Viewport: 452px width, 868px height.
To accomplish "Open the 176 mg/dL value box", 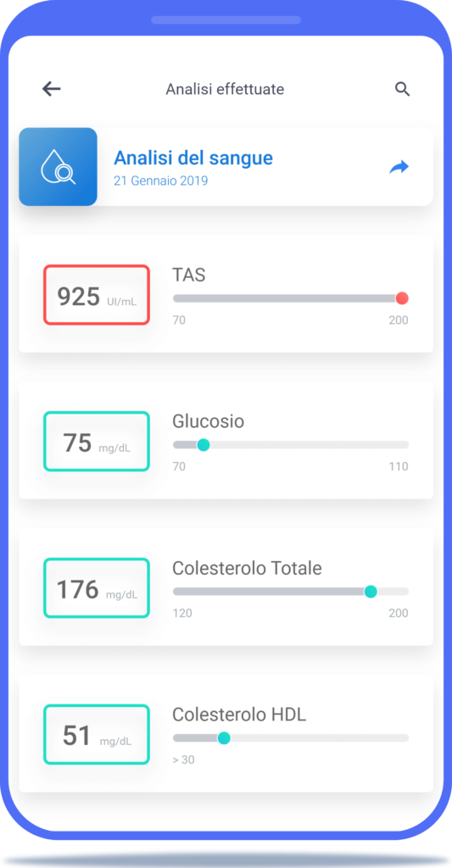I will 97,588.
